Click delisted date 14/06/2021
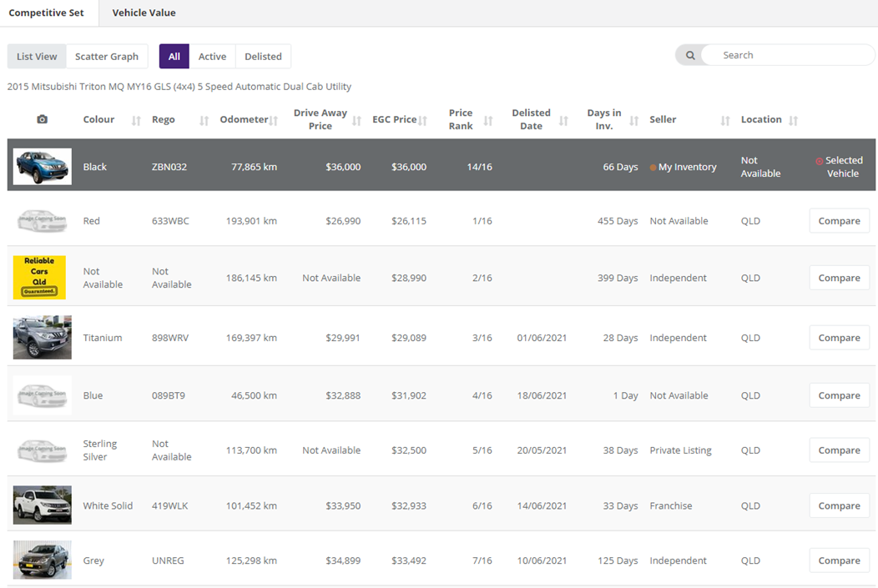 (x=542, y=505)
